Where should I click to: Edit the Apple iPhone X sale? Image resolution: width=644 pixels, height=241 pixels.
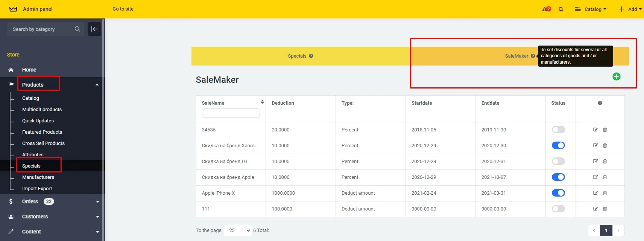(x=595, y=193)
